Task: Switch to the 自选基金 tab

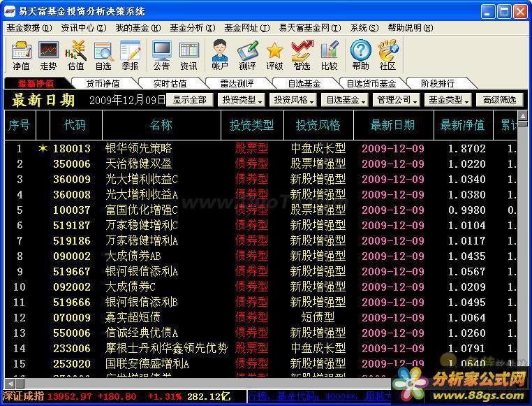Action: (x=304, y=83)
